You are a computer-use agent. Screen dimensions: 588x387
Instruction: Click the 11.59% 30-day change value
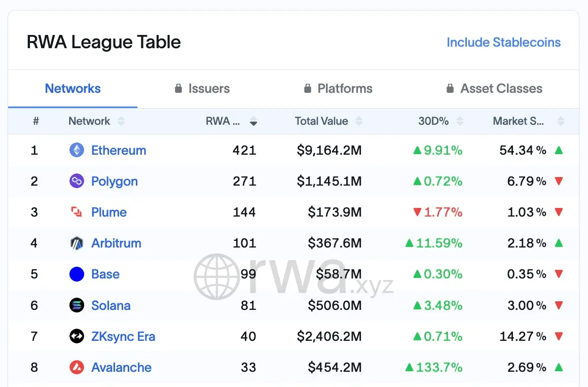(439, 243)
